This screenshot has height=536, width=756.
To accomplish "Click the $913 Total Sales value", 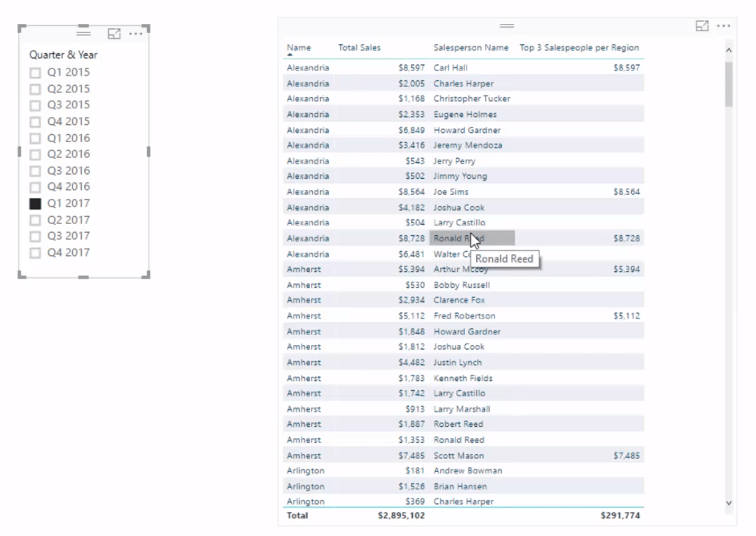I will click(414, 409).
